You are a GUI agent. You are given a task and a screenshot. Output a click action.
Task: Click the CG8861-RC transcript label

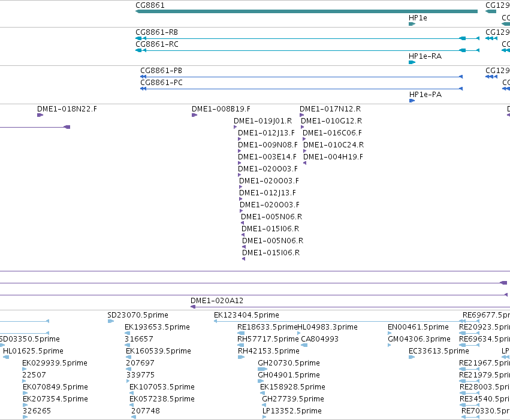[x=157, y=44]
